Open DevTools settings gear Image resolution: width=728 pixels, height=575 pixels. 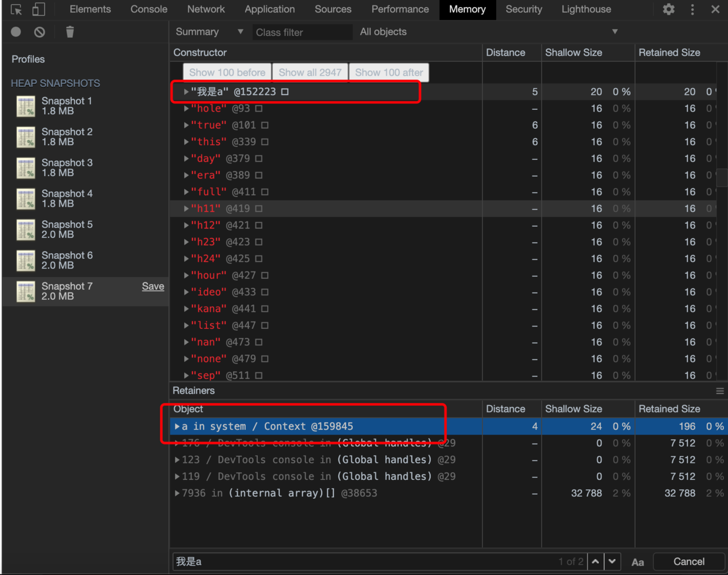pos(669,9)
